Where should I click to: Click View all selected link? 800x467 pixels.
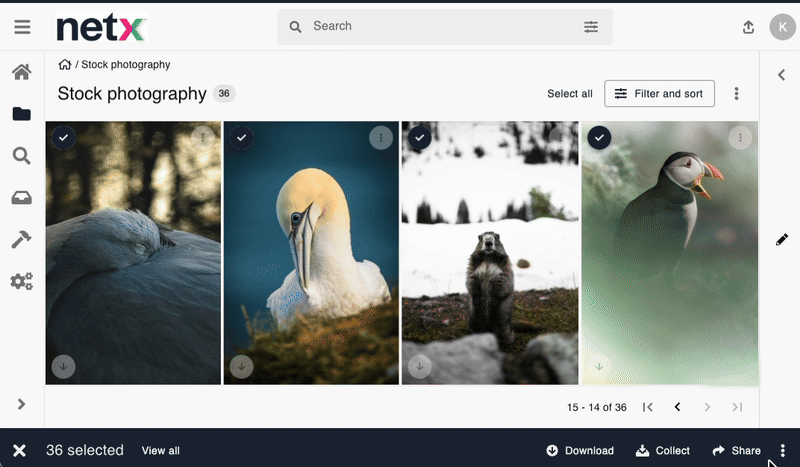coord(161,451)
